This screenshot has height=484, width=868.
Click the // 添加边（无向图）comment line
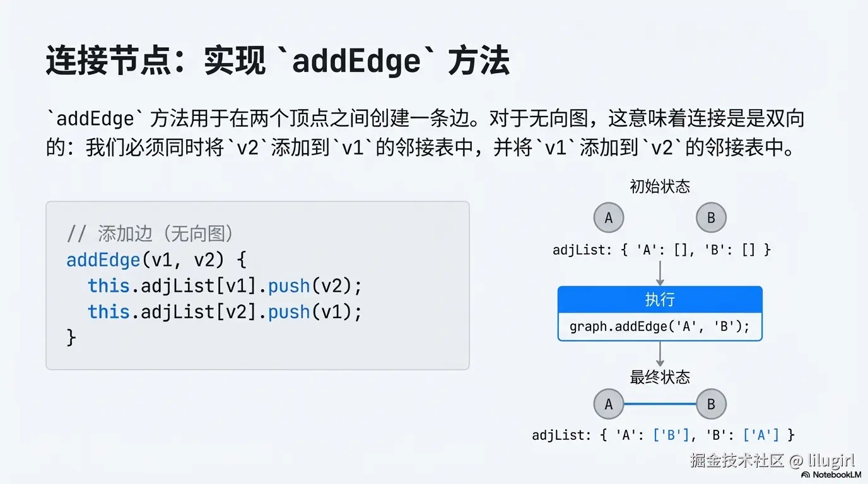click(x=150, y=234)
